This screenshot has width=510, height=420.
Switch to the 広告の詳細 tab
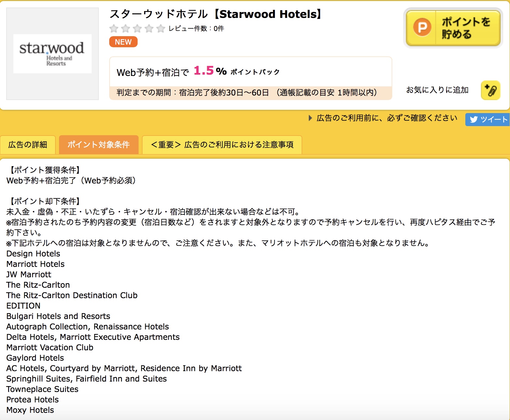point(28,145)
